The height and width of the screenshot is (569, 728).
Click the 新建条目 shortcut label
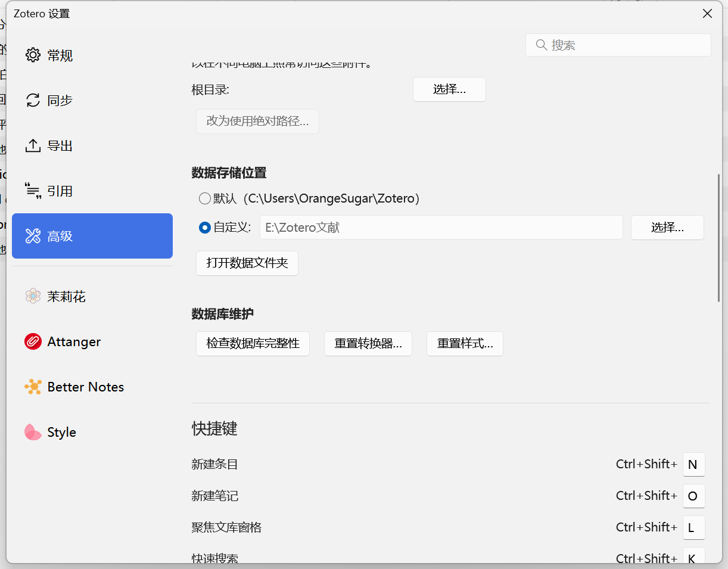215,465
